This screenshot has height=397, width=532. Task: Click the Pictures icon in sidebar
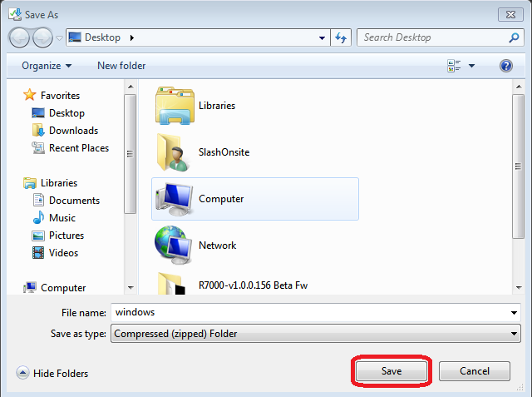pyautogui.click(x=38, y=236)
